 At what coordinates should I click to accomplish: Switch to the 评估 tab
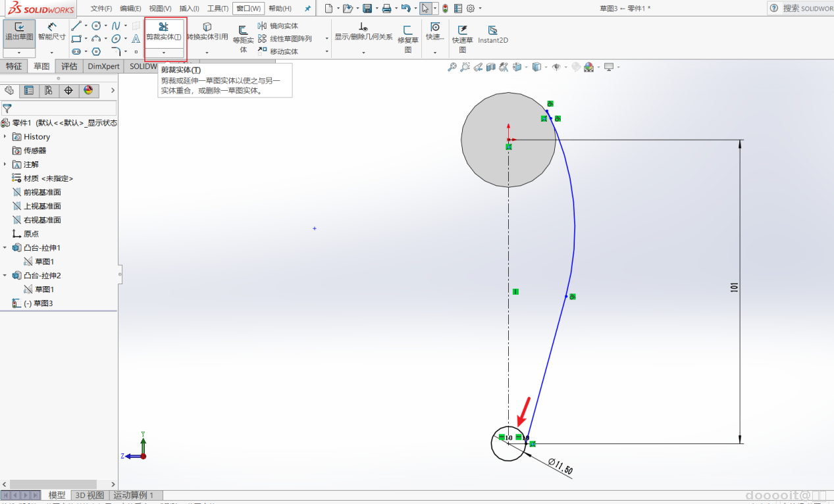pyautogui.click(x=69, y=66)
